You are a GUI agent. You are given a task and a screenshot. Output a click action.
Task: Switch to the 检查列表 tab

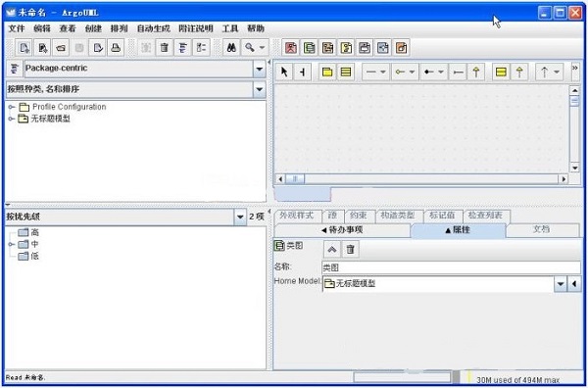tap(485, 216)
